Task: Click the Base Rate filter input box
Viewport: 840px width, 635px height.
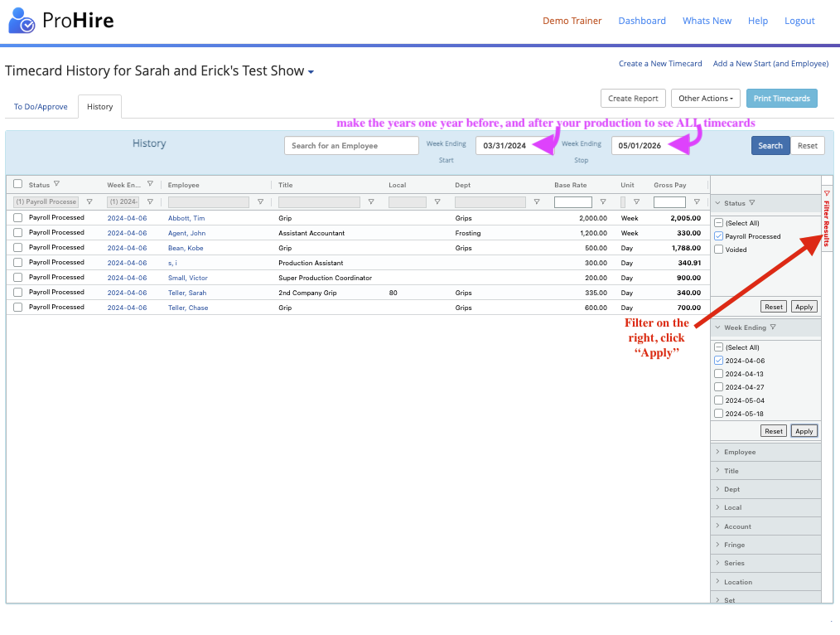Action: pyautogui.click(x=572, y=202)
